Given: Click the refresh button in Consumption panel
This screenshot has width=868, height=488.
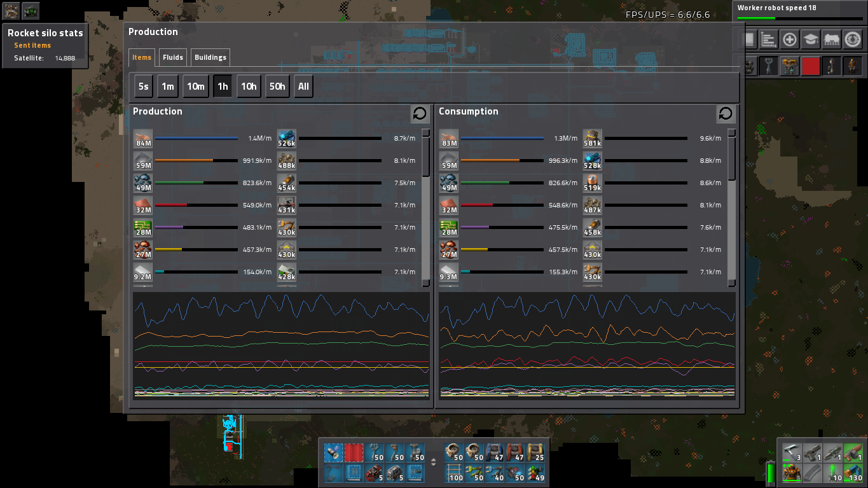Looking at the screenshot, I should point(726,113).
